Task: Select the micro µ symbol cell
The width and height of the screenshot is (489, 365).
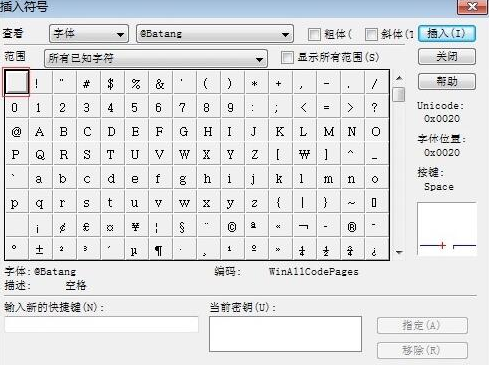Action: point(137,249)
